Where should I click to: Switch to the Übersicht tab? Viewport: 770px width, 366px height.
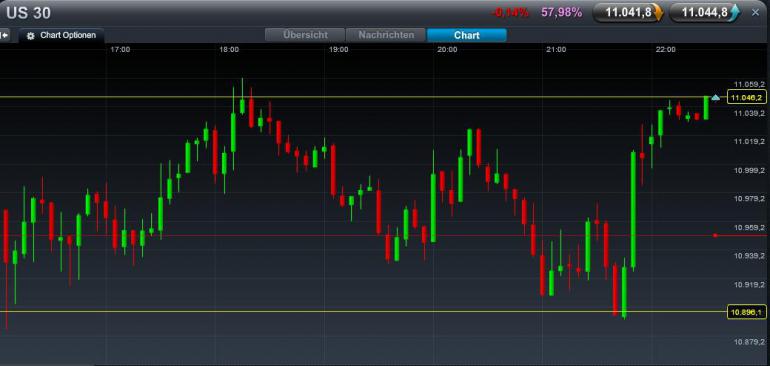(x=304, y=35)
